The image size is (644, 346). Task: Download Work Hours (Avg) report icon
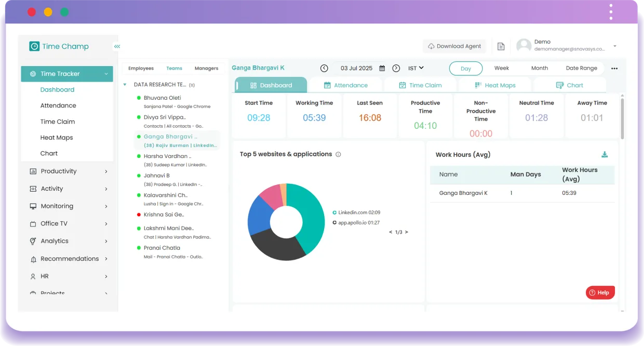click(605, 154)
